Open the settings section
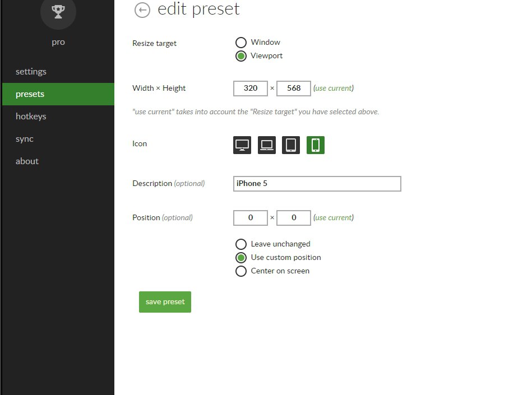 58,72
